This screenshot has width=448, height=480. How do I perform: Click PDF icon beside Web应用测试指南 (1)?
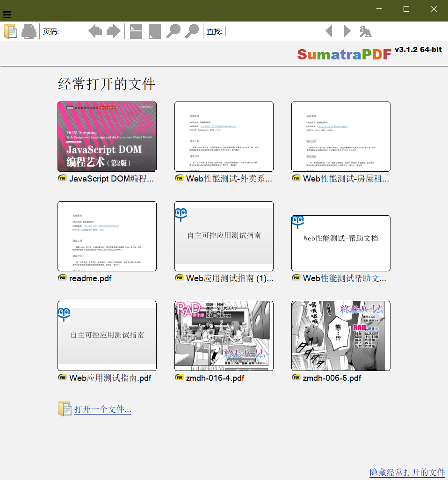point(179,277)
